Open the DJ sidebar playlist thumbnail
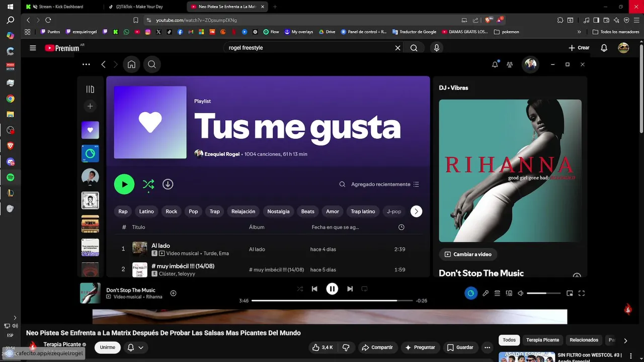The width and height of the screenshot is (644, 362). click(90, 153)
